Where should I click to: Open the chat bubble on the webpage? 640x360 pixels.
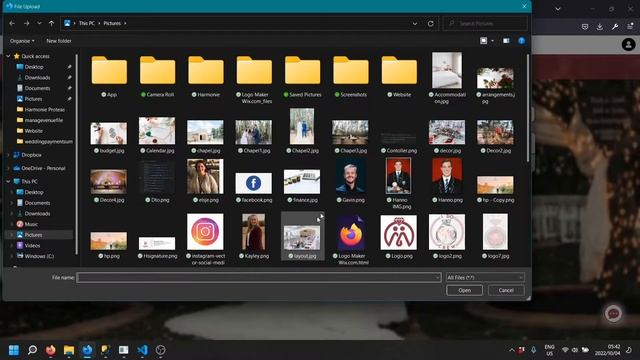613,313
